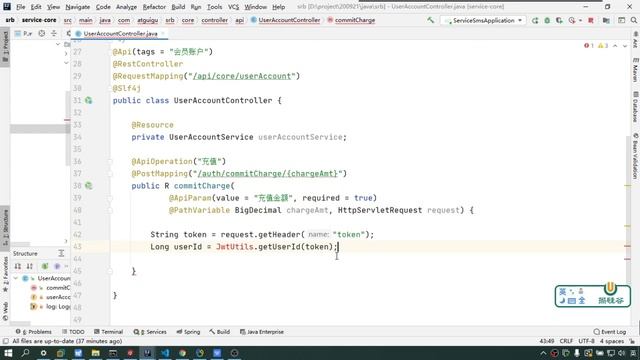
Task: Click the Project panel vertical scrollbar
Action: coord(67,129)
